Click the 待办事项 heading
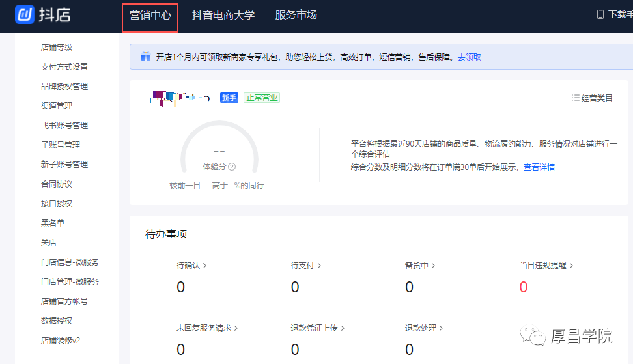 click(166, 234)
